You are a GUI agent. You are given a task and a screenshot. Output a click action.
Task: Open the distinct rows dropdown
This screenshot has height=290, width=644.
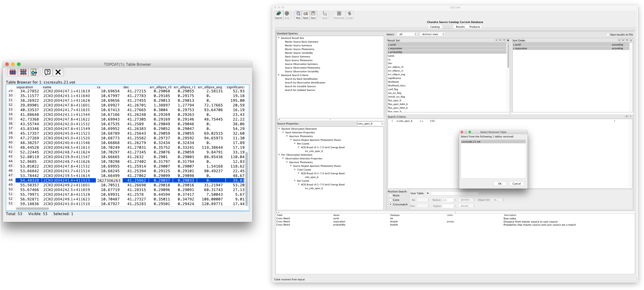(432, 34)
